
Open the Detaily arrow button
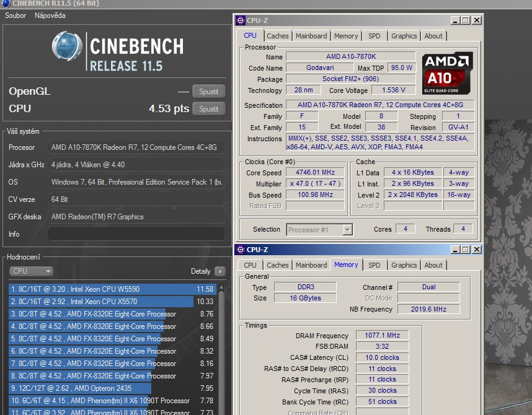pos(220,271)
